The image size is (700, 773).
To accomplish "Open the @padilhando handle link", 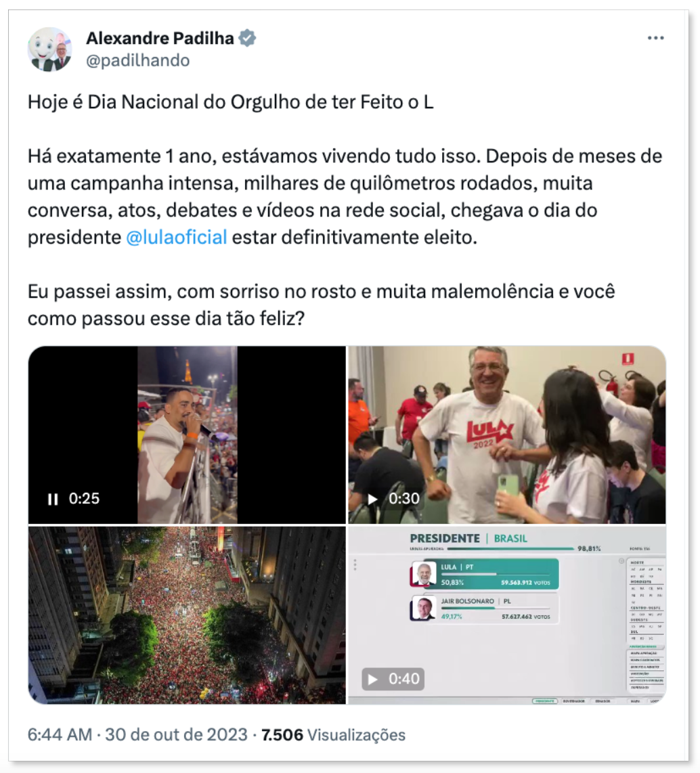I will (137, 60).
